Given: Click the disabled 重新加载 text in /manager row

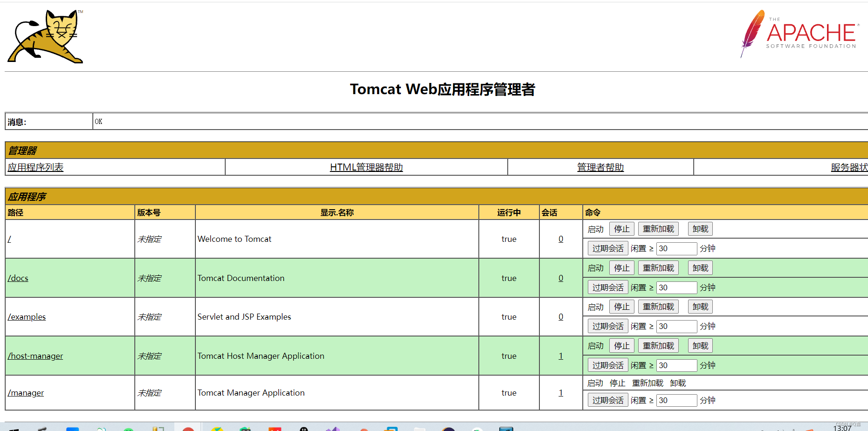Looking at the screenshot, I should [648, 383].
